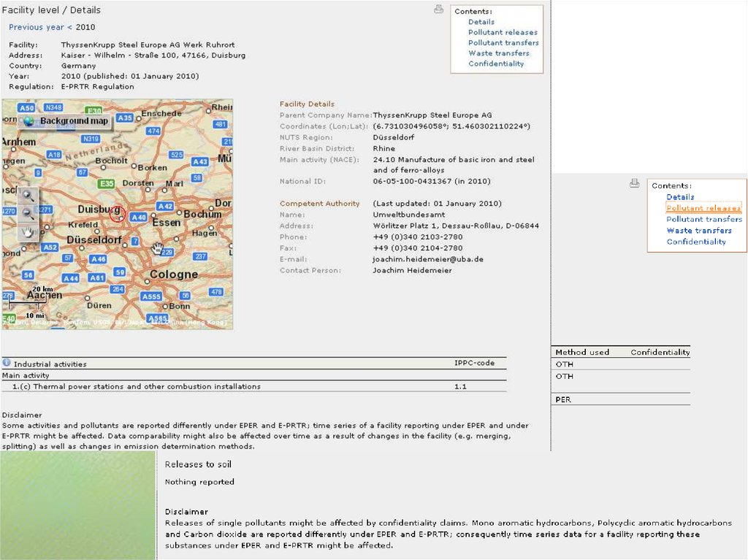Open Details in the top Contents box
748x560 pixels.
(481, 22)
